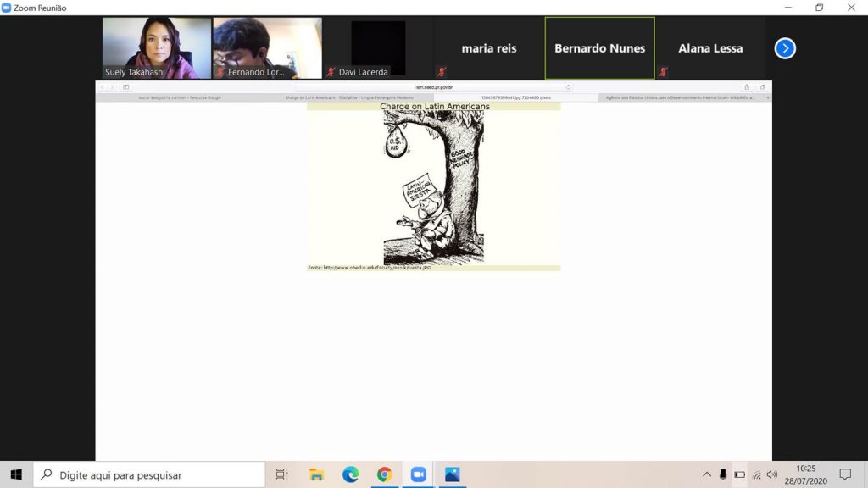Viewport: 868px width, 488px height.
Task: Select Alana Lessa participant tile
Action: click(x=710, y=48)
